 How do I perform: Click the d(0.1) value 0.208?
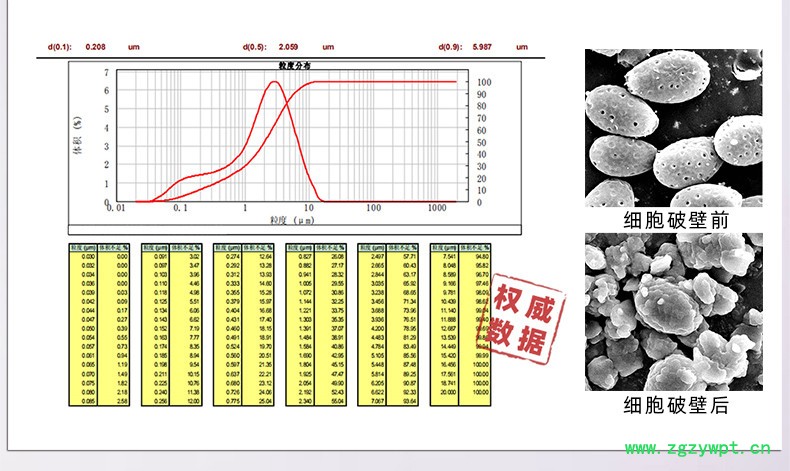[97, 47]
